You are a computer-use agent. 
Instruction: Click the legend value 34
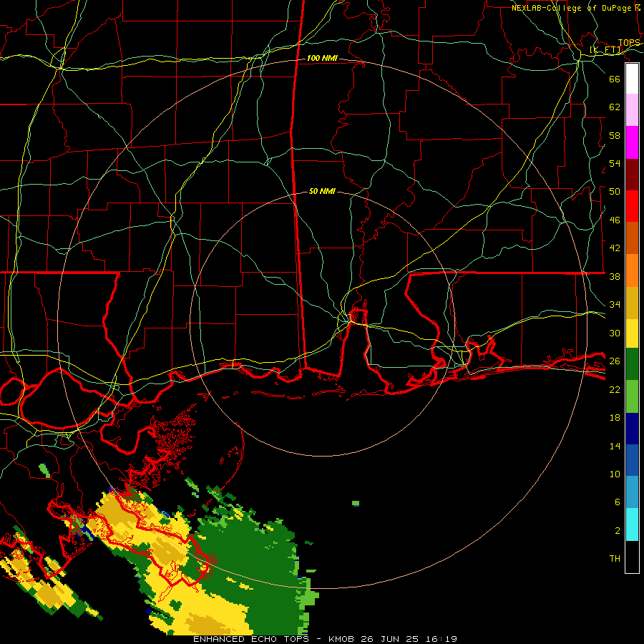click(x=615, y=305)
